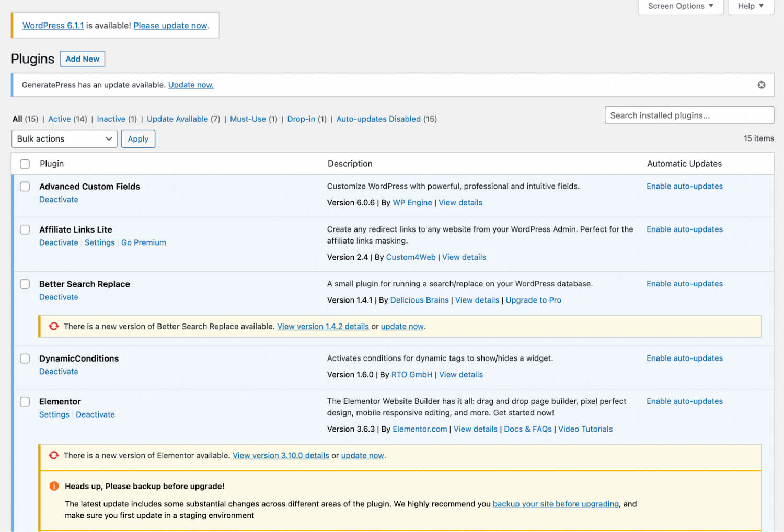View details for Advanced Custom Fields

[x=460, y=203]
